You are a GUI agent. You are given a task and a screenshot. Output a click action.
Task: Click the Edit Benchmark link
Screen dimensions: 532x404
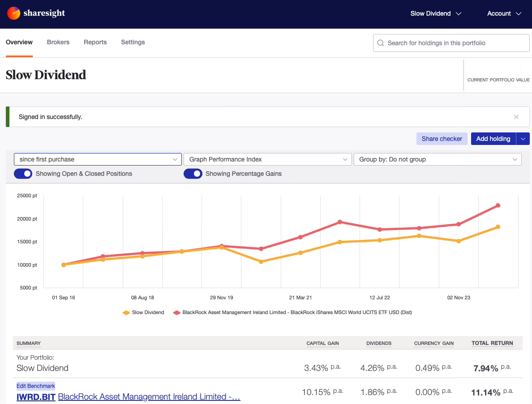pyautogui.click(x=36, y=386)
